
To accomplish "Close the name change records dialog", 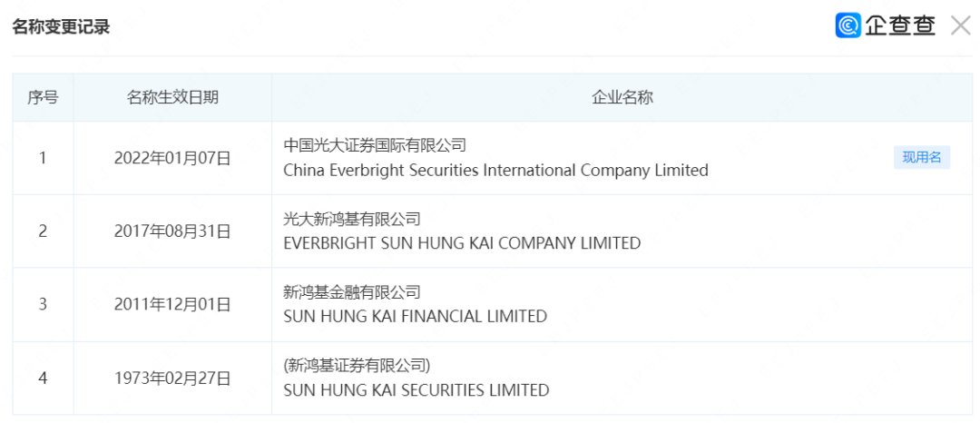I will pos(960,25).
